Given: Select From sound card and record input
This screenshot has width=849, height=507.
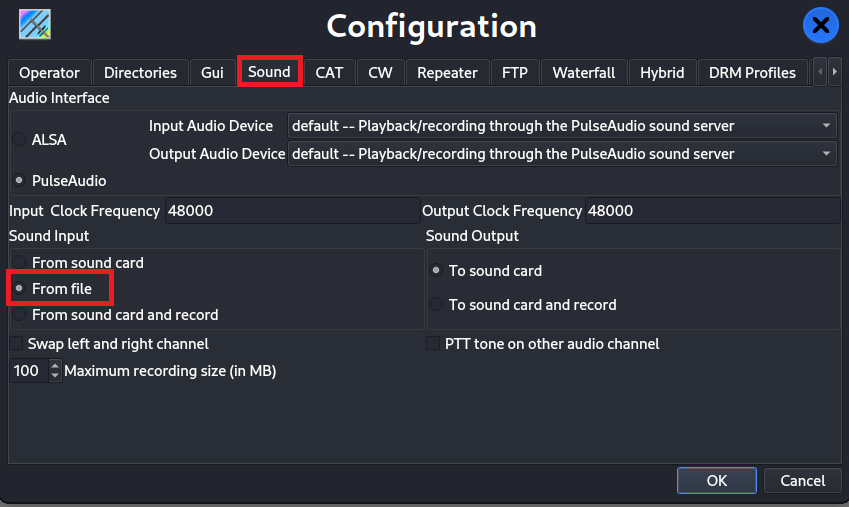Looking at the screenshot, I should pos(18,314).
